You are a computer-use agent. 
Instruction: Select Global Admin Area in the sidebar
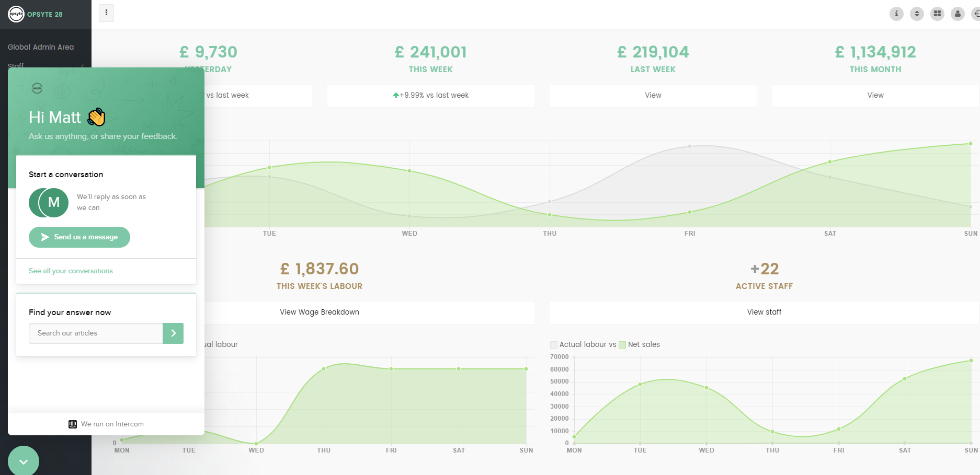coord(41,47)
